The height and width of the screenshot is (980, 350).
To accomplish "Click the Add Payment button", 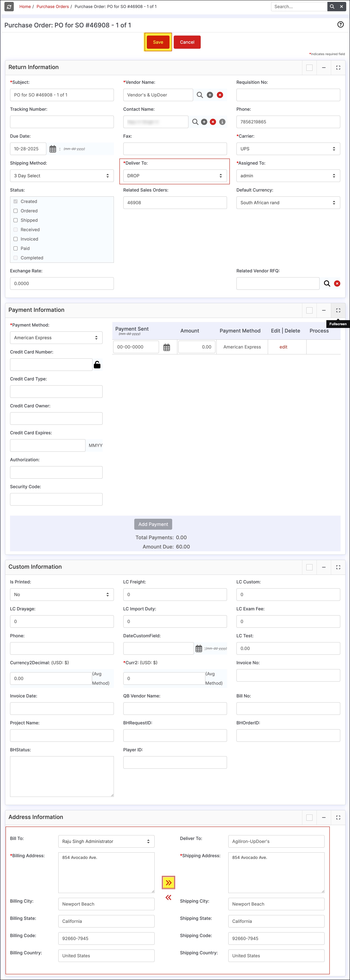I will coord(153,524).
